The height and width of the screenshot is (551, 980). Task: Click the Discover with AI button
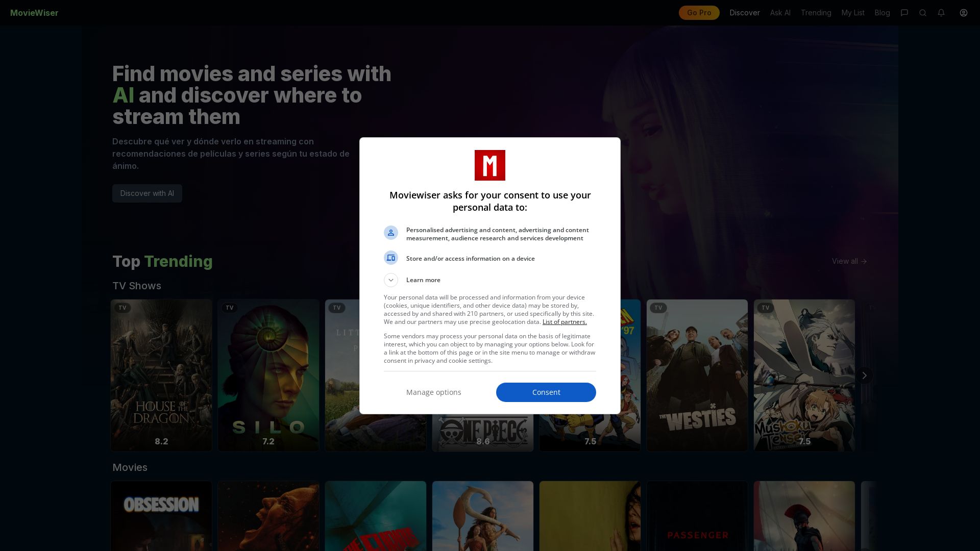(147, 193)
